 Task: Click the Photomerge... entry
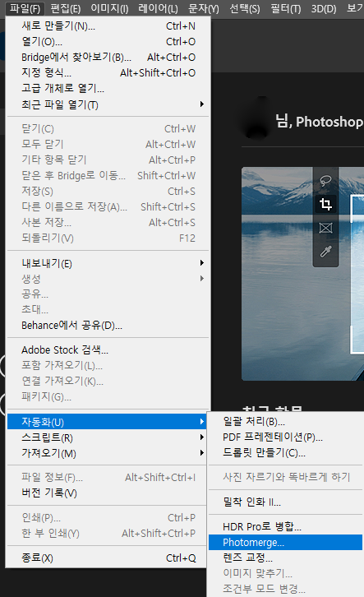(285, 542)
